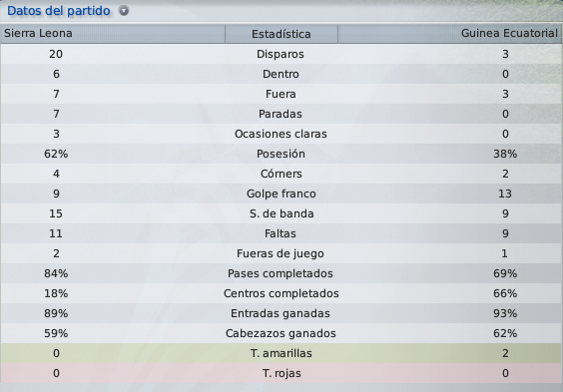Select the Ocasiones claras row
The height and width of the screenshot is (392, 563).
[281, 134]
